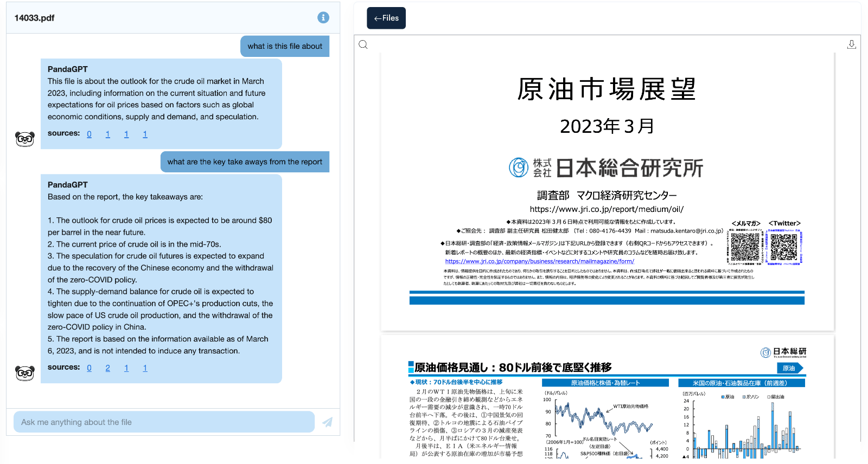Open source link 0 under the first answer
The width and height of the screenshot is (868, 464).
pyautogui.click(x=89, y=134)
